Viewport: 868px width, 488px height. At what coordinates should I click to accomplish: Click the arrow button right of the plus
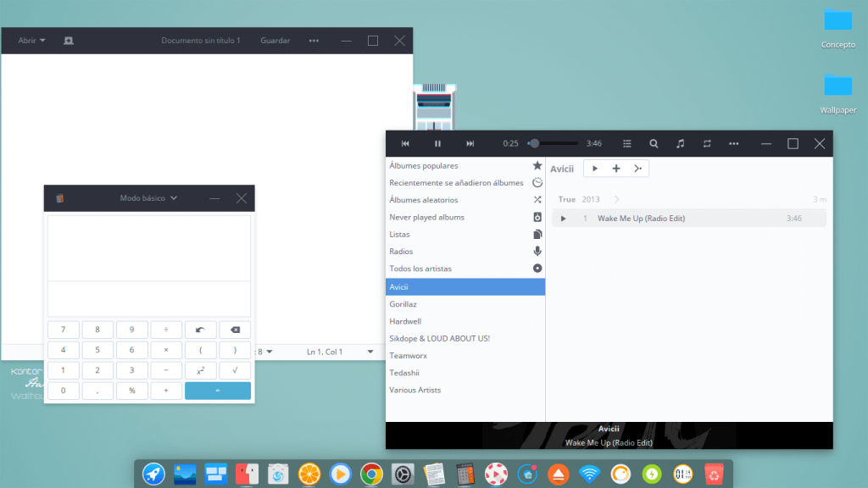[637, 169]
